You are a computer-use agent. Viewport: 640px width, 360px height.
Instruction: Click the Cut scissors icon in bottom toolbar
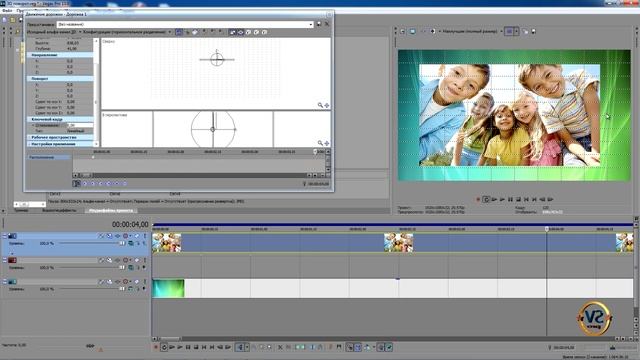click(280, 347)
